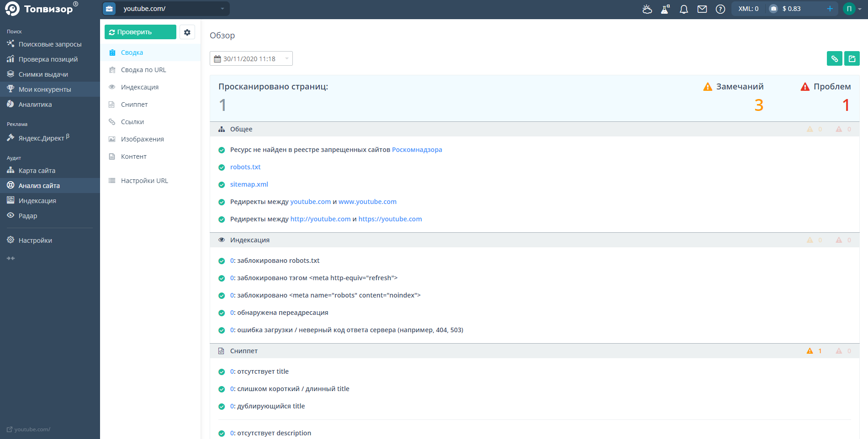Open youtube.com/ link at sidebar bottom
The height and width of the screenshot is (439, 868).
(x=28, y=429)
